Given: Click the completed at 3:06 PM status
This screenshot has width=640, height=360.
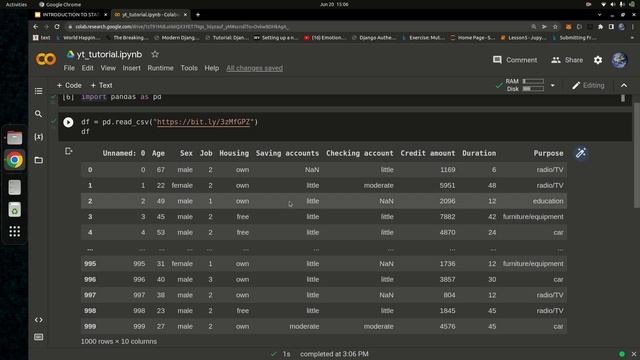Looking at the screenshot, I should coord(334,354).
